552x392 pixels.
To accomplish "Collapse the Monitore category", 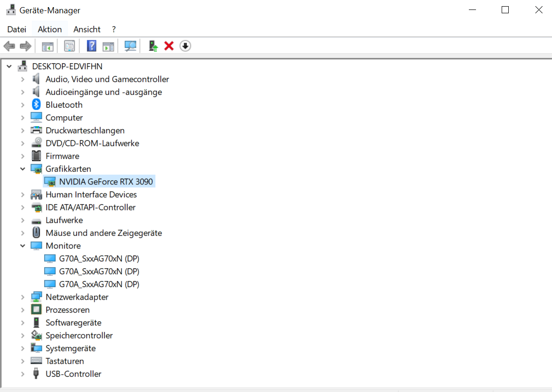I will click(22, 246).
